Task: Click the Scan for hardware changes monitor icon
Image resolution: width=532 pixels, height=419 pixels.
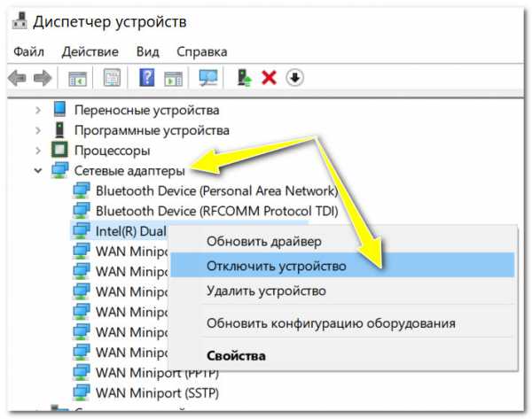Action: [208, 78]
